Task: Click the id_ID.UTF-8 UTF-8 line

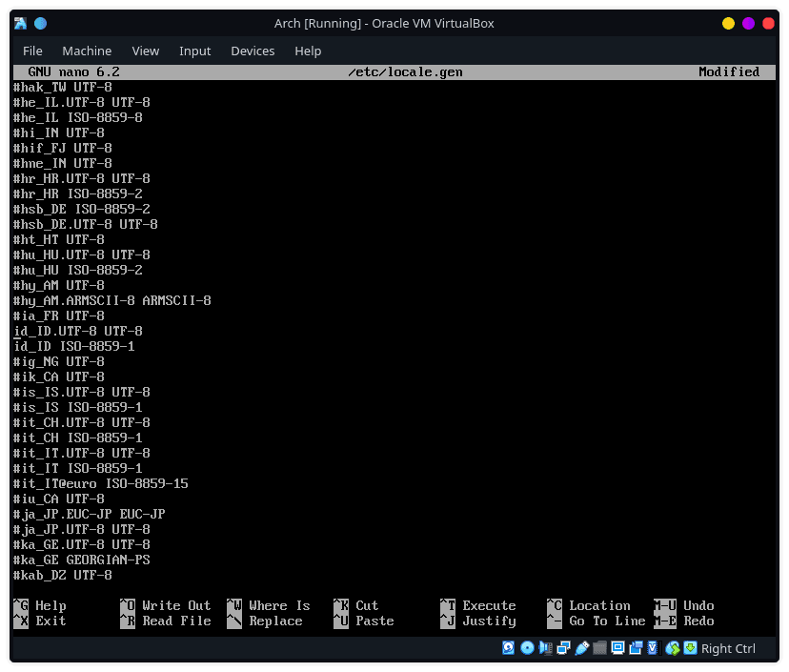Action: (78, 331)
